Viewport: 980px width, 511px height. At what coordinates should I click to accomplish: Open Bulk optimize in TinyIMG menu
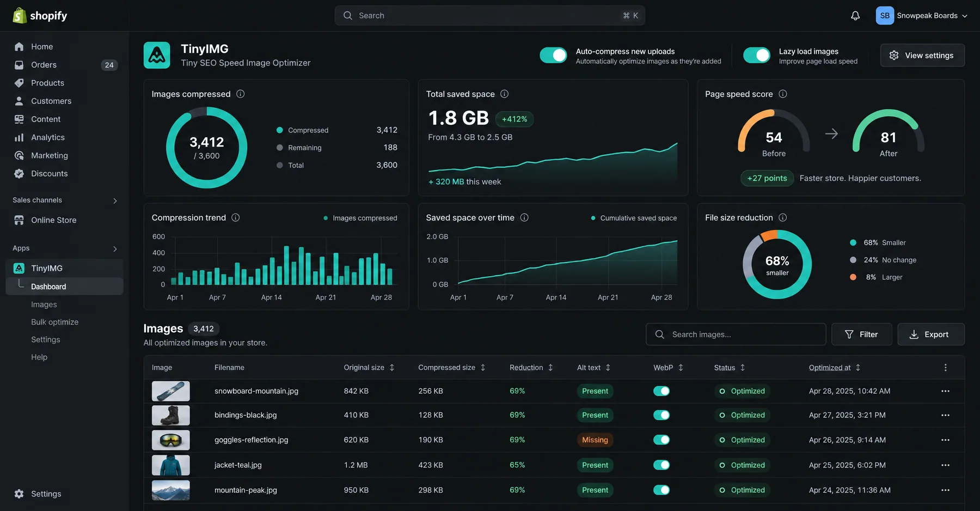click(x=55, y=322)
